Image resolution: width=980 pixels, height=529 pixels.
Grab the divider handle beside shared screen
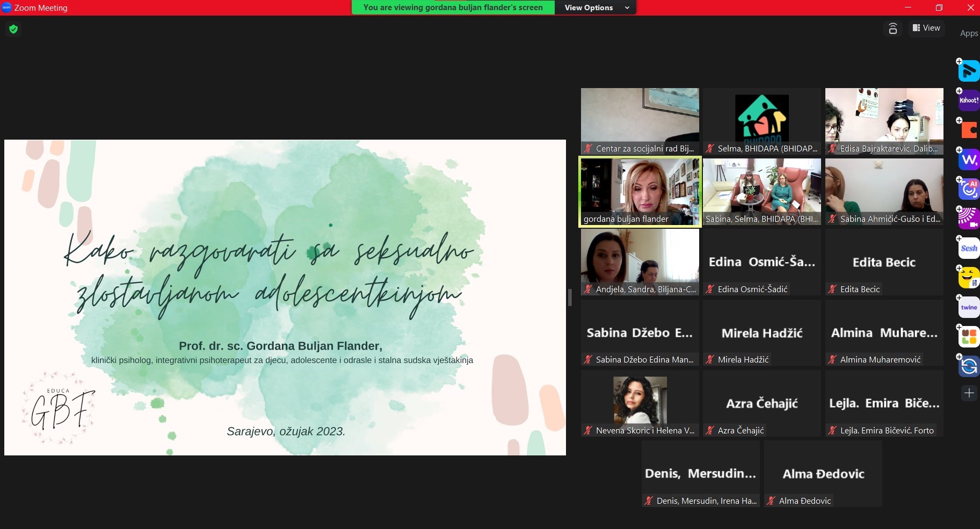coord(570,297)
